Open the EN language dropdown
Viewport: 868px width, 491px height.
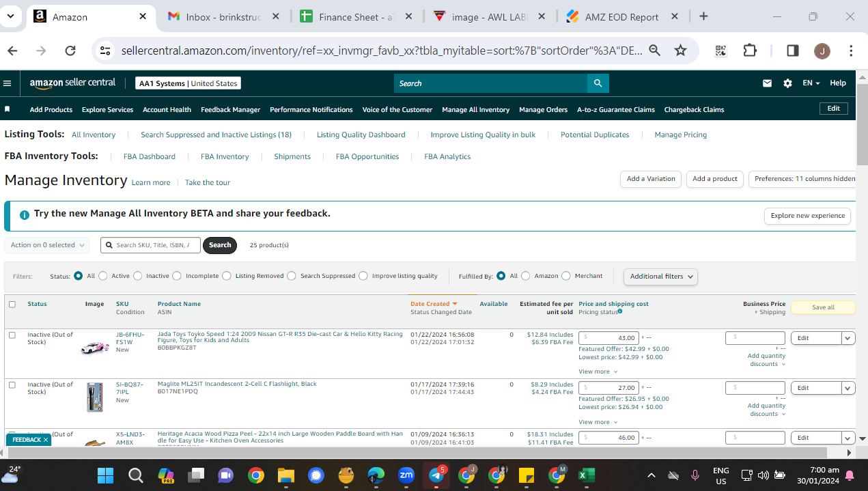tap(811, 83)
